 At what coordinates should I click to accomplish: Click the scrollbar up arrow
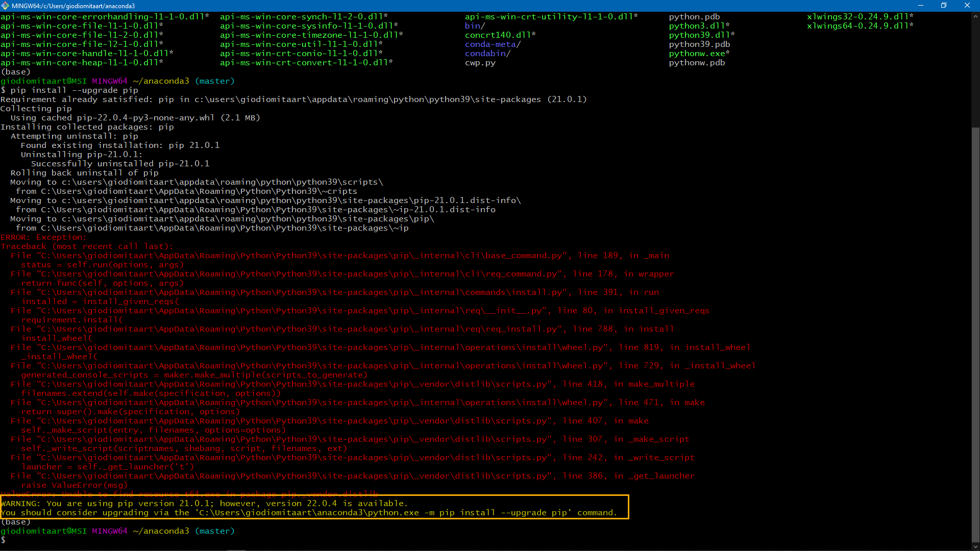[x=975, y=16]
